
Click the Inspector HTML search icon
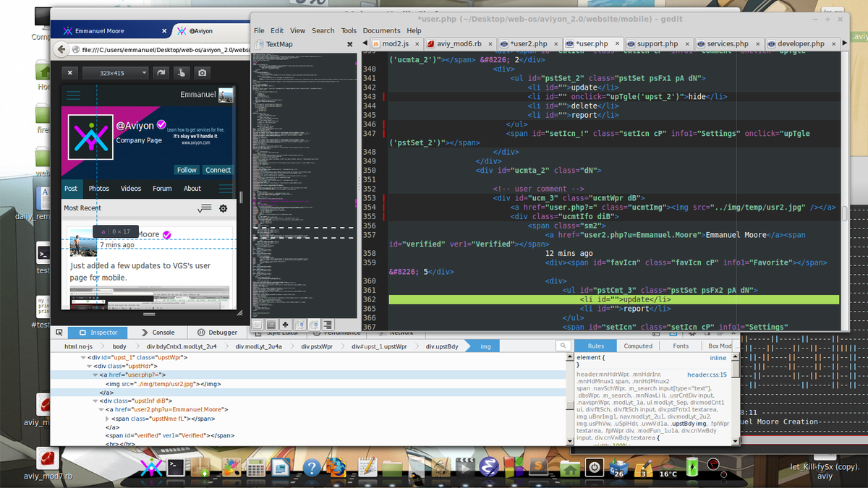point(562,346)
